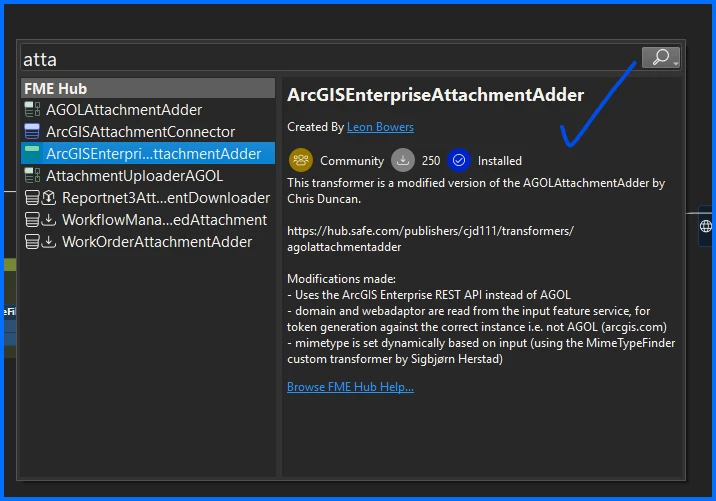Click the FME Hub section header
Screen dimensions: 716x501
(148, 88)
